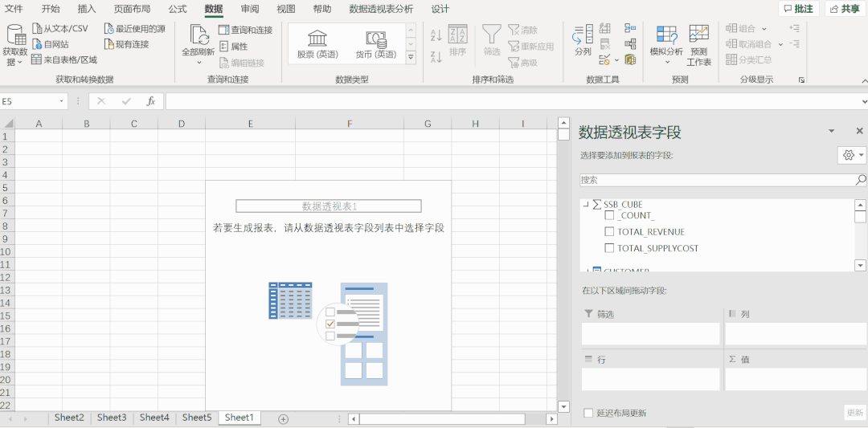Click the Remove Duplicates icon
The image size is (868, 428).
[x=605, y=44]
